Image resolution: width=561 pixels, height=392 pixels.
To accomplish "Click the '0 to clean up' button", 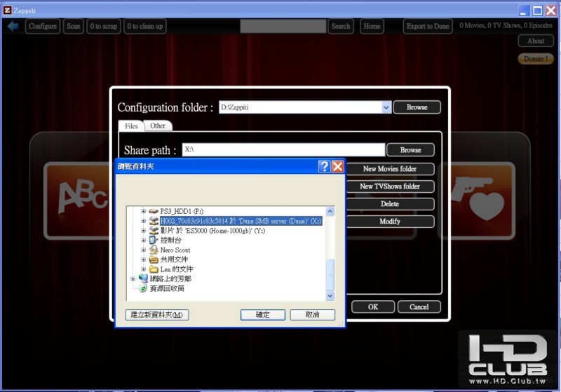I will click(x=145, y=26).
